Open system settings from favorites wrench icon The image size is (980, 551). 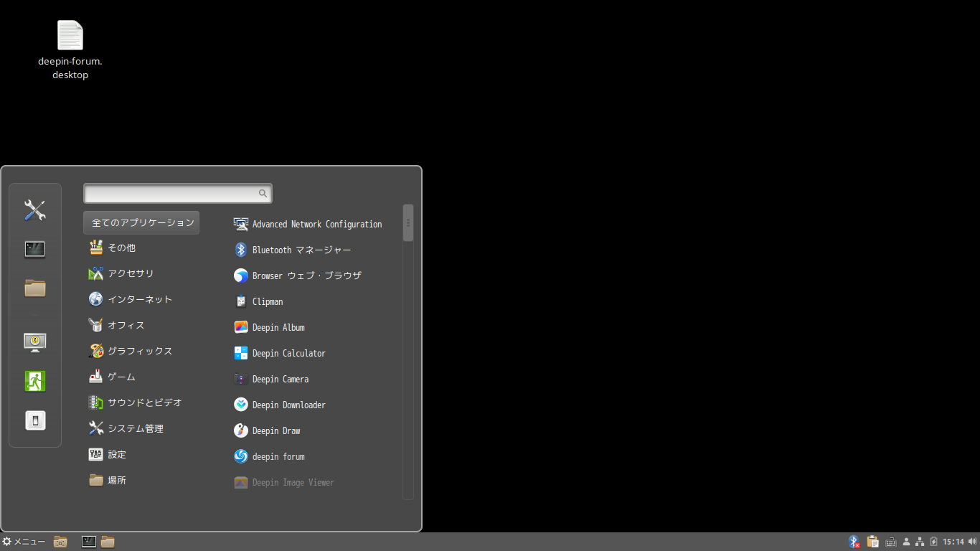tap(35, 210)
